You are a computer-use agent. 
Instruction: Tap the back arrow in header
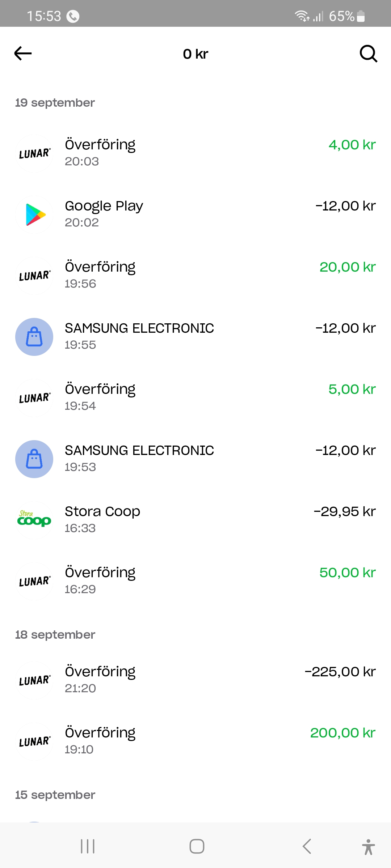tap(23, 54)
